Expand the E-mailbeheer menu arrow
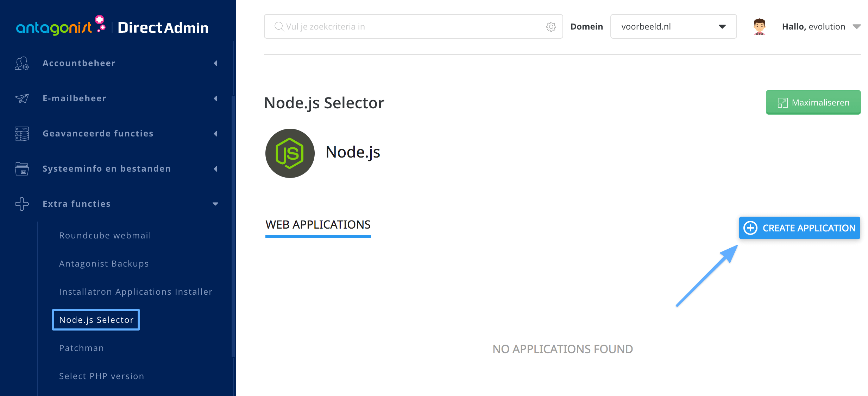The height and width of the screenshot is (396, 868). pos(215,98)
